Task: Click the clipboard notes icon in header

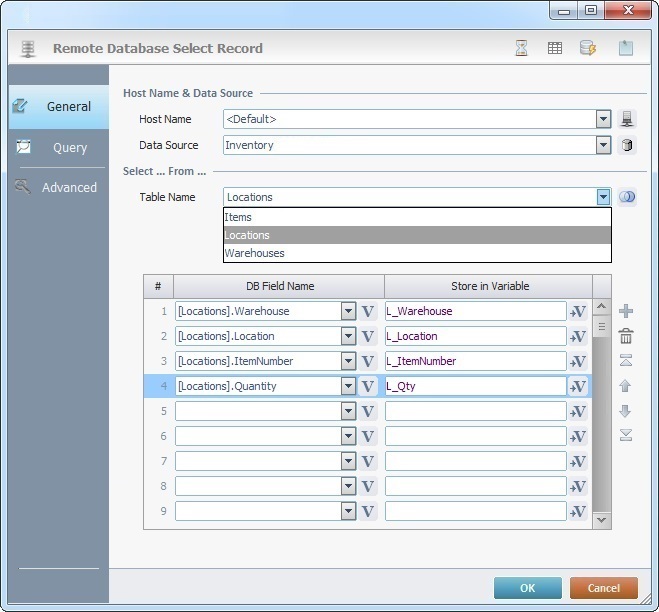Action: pyautogui.click(x=625, y=48)
